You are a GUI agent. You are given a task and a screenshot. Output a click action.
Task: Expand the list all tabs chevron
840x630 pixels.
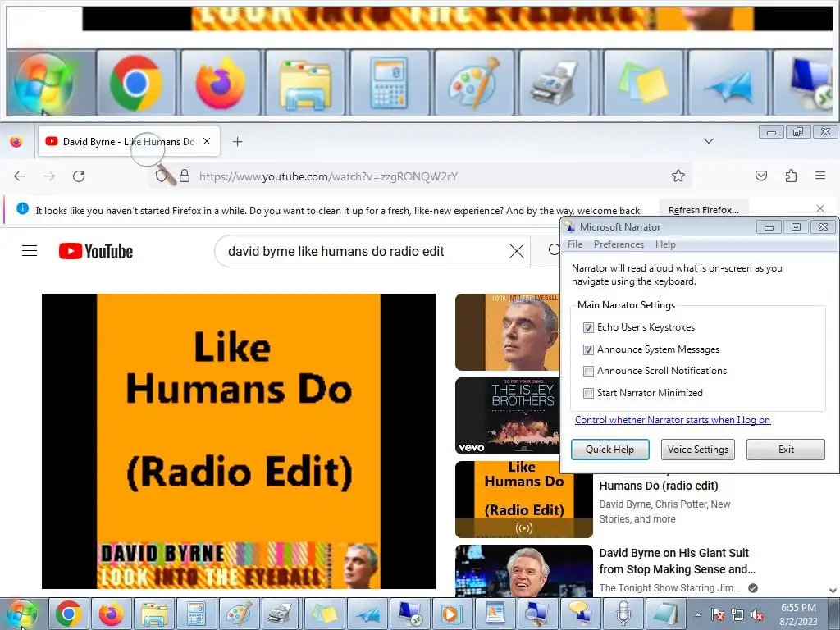pyautogui.click(x=708, y=141)
